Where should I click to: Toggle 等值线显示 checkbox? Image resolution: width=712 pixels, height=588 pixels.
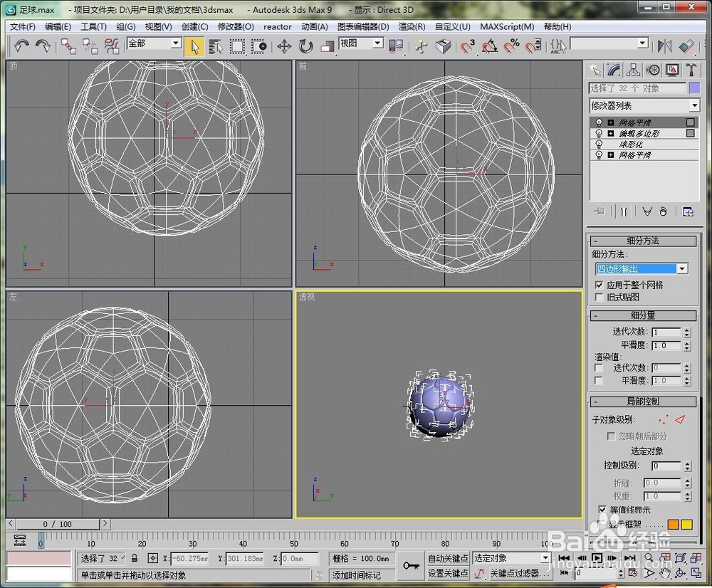click(x=602, y=510)
